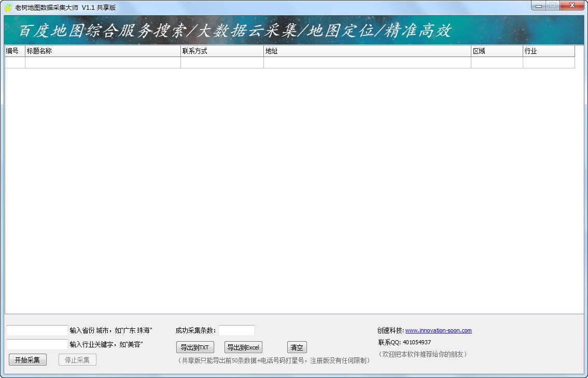588x378 pixels.
Task: Export results with 导出到Excel button
Action: click(243, 347)
